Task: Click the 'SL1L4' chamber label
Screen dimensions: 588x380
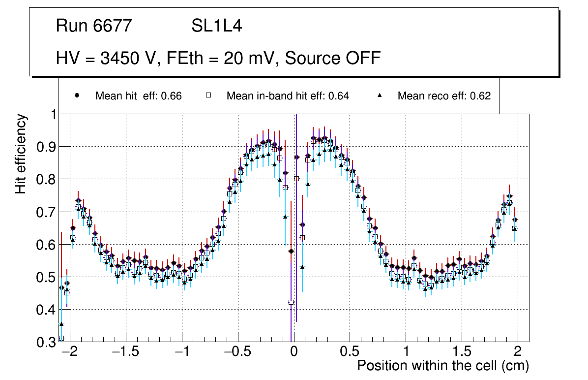Action: click(x=216, y=26)
